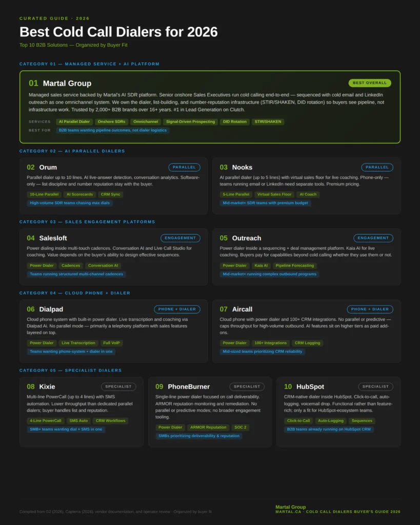Click the PHONE + DIALER badge on Aircall
The image size is (420, 525).
[370, 309]
